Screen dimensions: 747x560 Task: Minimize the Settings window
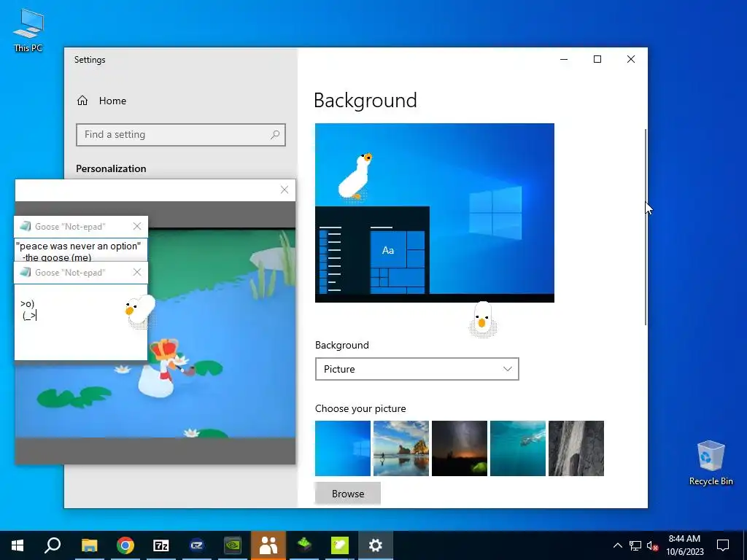[564, 59]
